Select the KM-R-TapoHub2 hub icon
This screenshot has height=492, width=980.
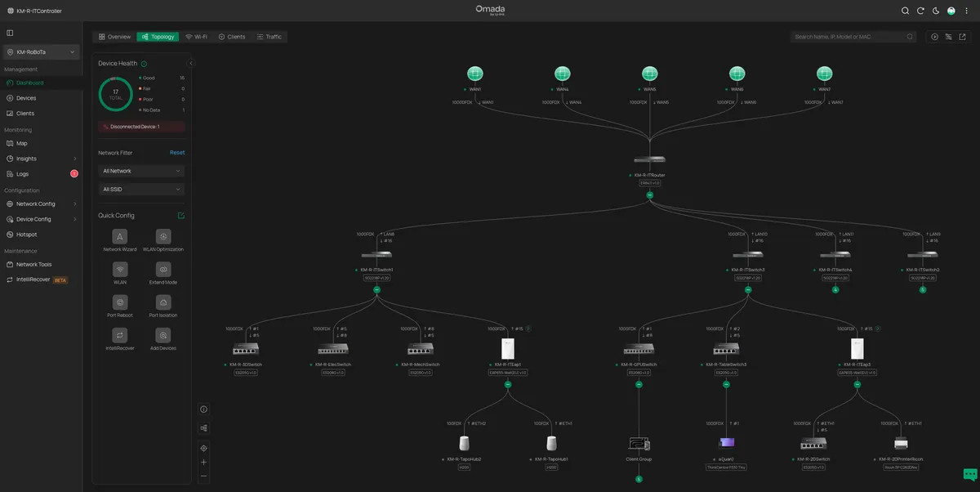click(x=464, y=443)
